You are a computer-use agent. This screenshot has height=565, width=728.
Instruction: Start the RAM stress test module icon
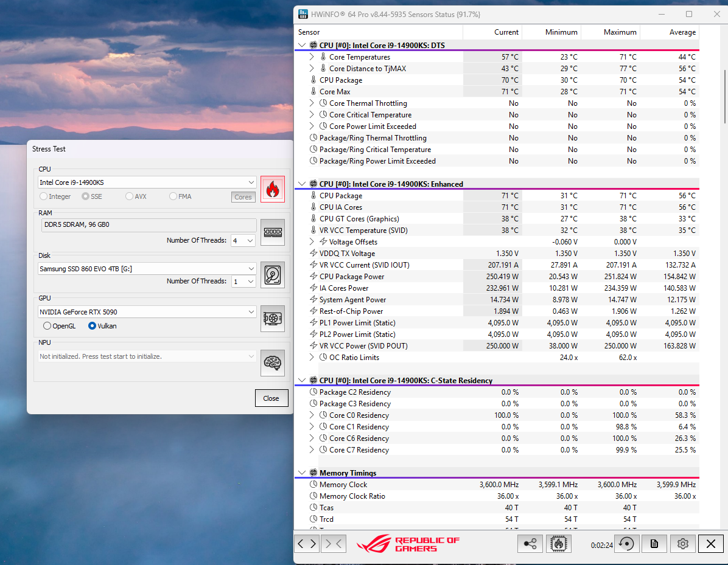[x=273, y=232]
